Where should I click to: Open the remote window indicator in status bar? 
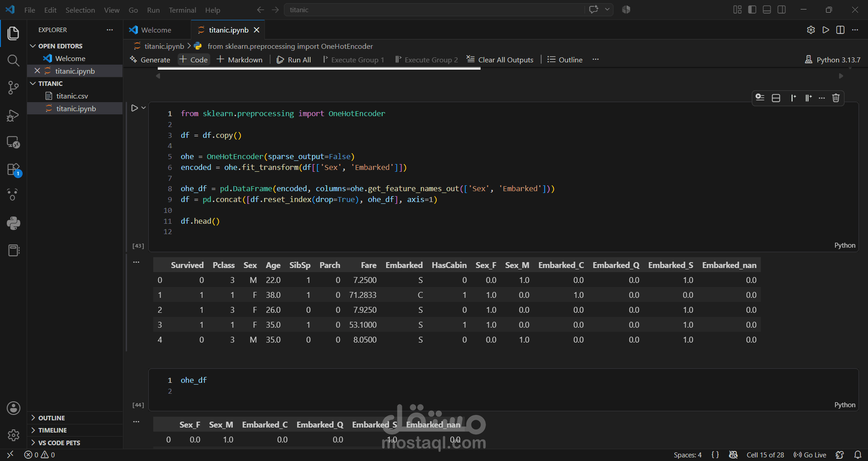click(x=10, y=455)
